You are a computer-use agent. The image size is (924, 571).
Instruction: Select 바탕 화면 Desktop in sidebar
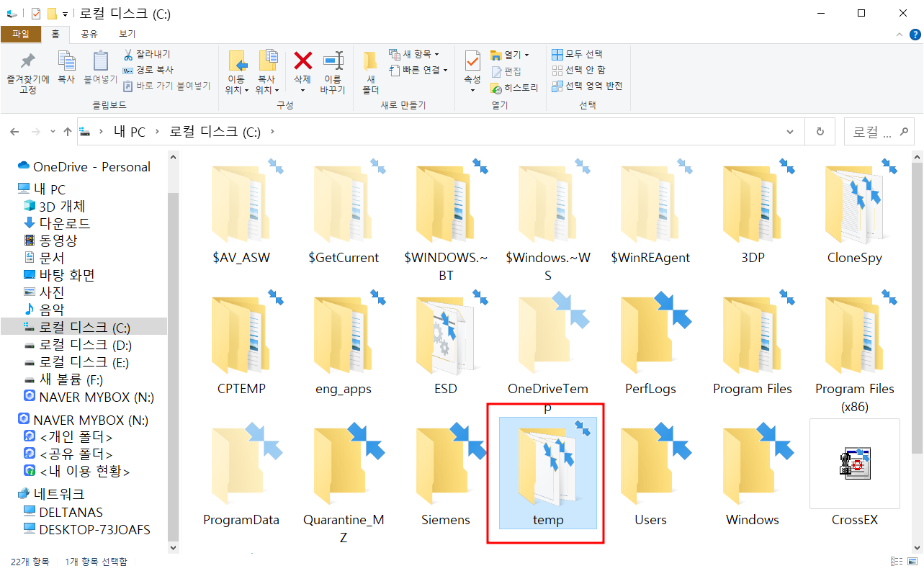59,275
